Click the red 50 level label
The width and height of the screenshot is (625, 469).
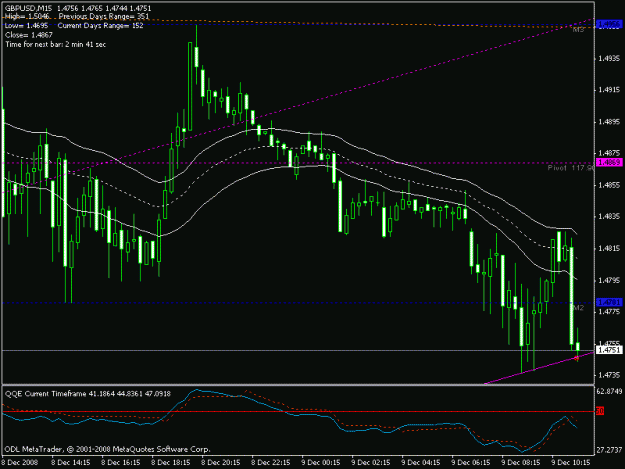click(600, 411)
